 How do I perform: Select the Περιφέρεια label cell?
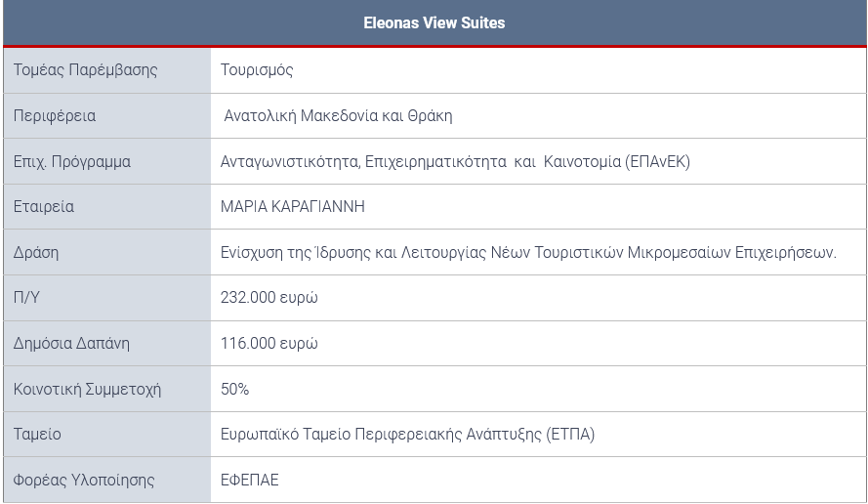(x=107, y=116)
